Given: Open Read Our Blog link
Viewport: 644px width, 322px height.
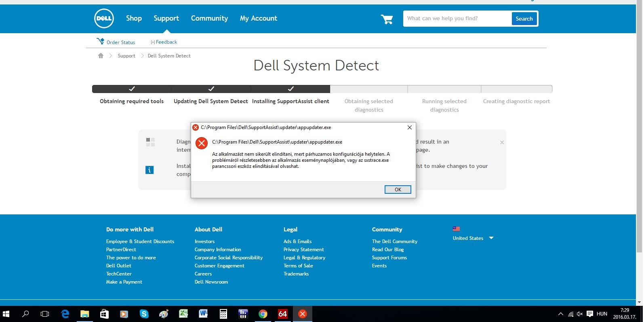Looking at the screenshot, I should coord(388,250).
